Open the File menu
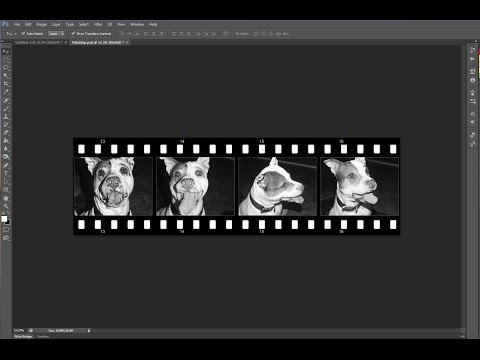This screenshot has width=480, height=360. point(17,24)
